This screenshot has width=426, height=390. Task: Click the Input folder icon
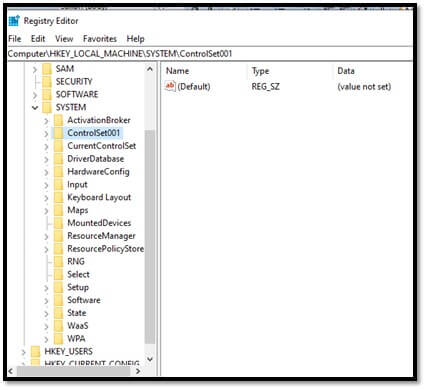(x=59, y=185)
